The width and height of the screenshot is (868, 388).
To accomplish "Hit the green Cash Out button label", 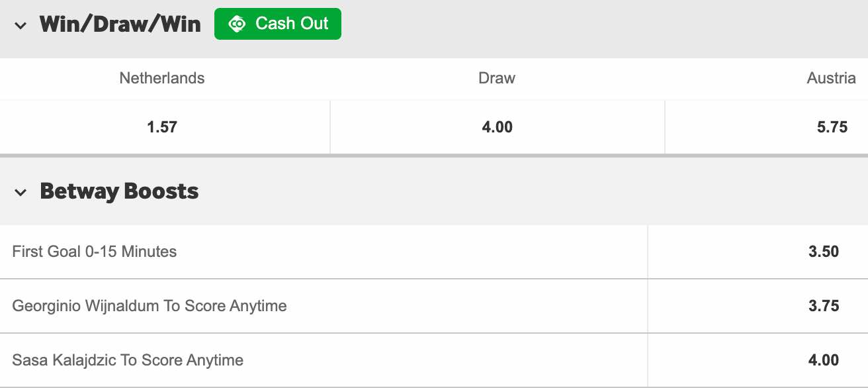I will coord(292,23).
